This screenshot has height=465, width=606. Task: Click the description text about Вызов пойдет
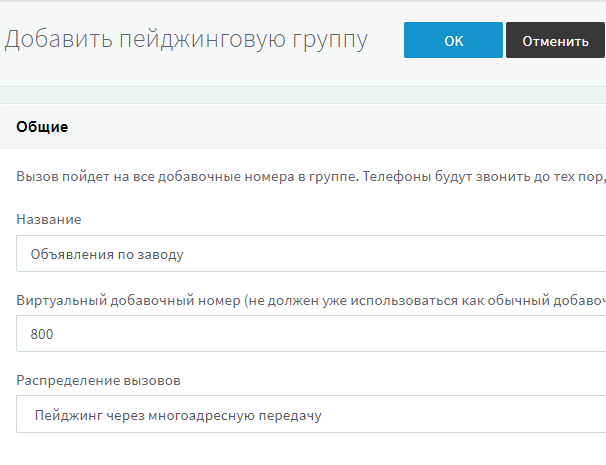pos(311,177)
